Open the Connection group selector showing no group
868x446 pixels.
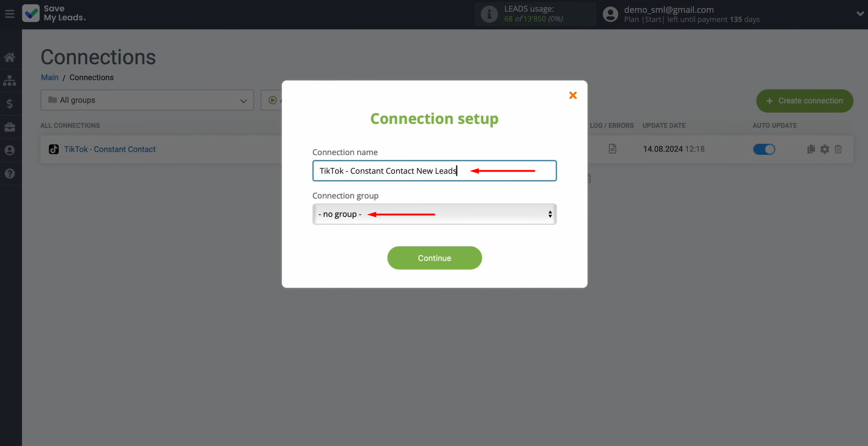tap(434, 214)
